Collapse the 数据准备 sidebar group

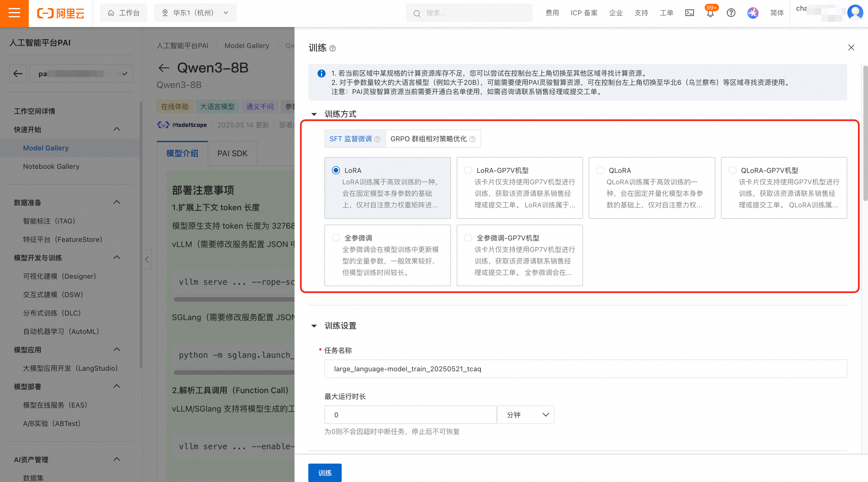116,202
